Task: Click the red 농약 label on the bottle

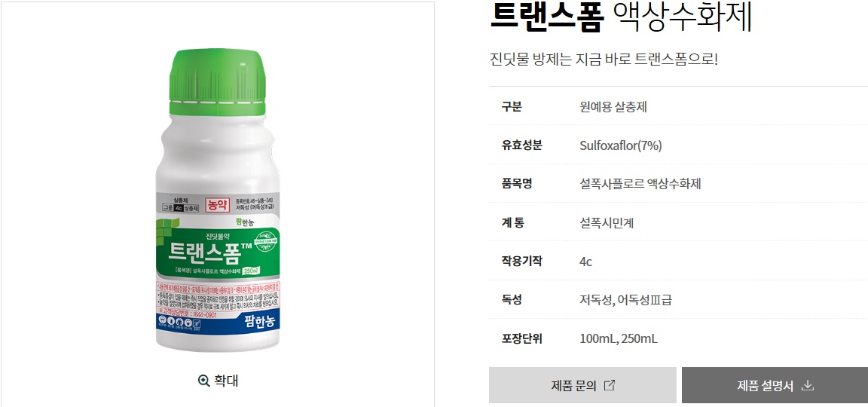Action: pyautogui.click(x=217, y=203)
